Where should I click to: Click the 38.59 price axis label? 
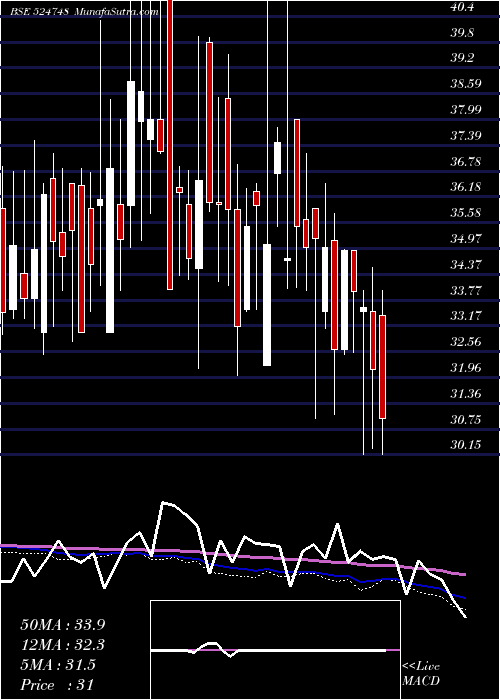click(x=466, y=84)
